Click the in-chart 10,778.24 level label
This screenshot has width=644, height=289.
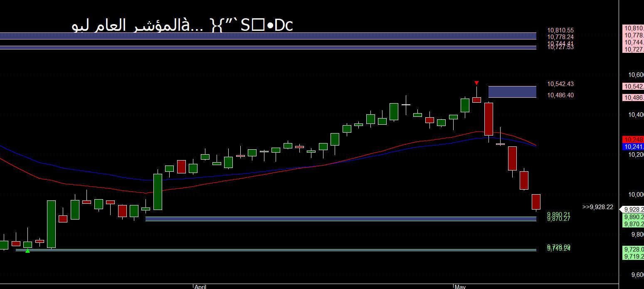560,37
